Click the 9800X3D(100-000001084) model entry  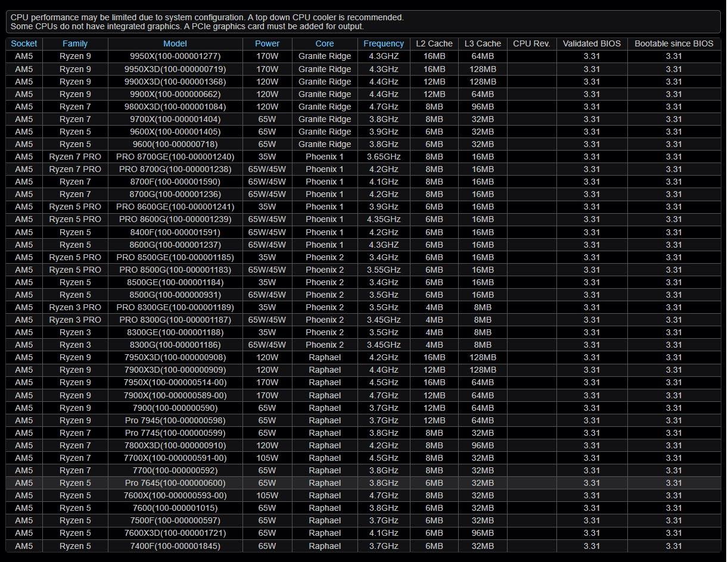[x=175, y=107]
